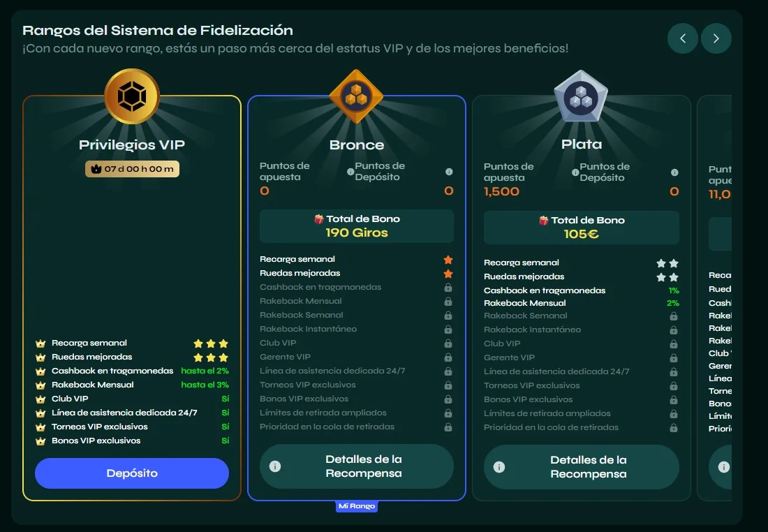Click lock icon for Plata Rakeback Instantáneo
This screenshot has height=532, width=768.
[x=674, y=330]
